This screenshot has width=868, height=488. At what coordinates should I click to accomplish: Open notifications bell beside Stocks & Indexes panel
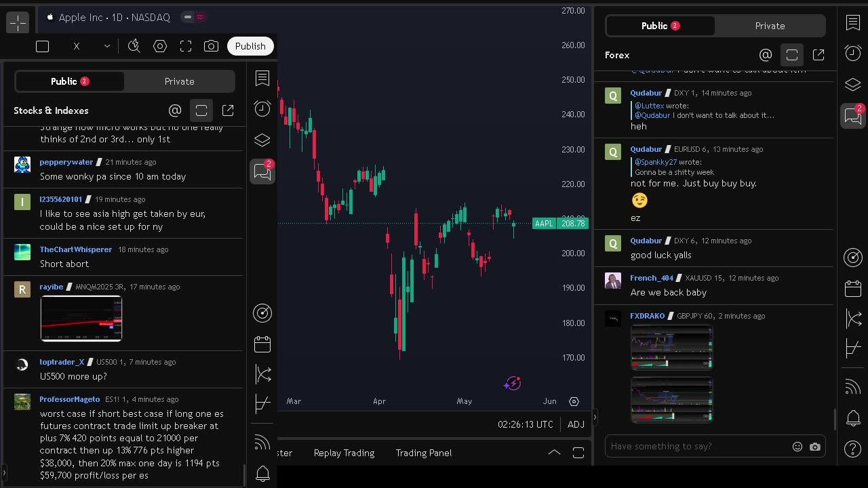262,474
